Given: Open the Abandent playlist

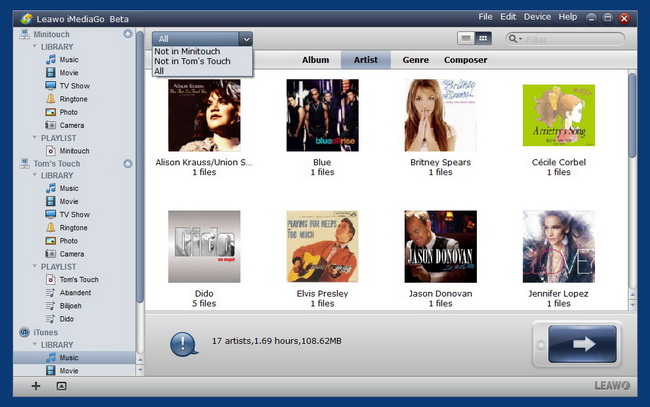Looking at the screenshot, I should click(68, 293).
